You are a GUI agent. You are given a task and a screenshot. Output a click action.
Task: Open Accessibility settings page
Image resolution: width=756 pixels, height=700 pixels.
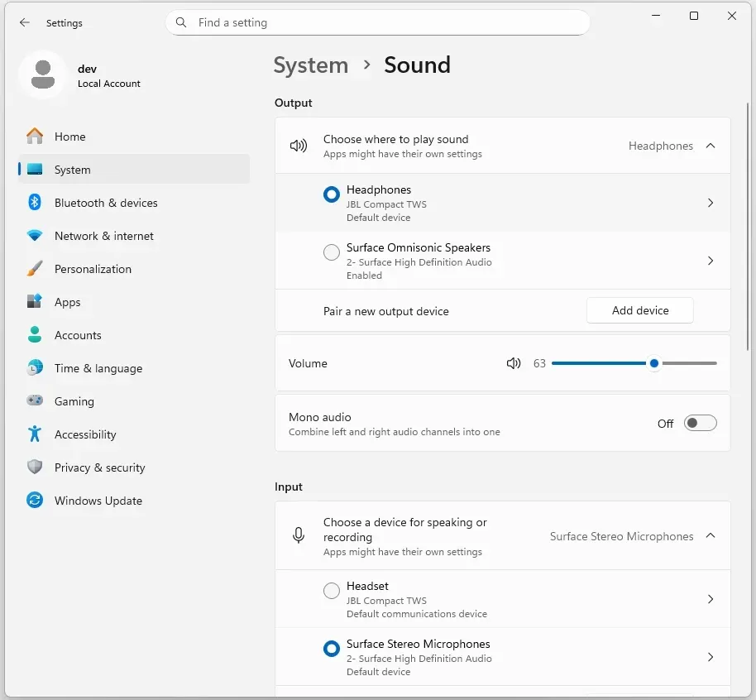134,434
